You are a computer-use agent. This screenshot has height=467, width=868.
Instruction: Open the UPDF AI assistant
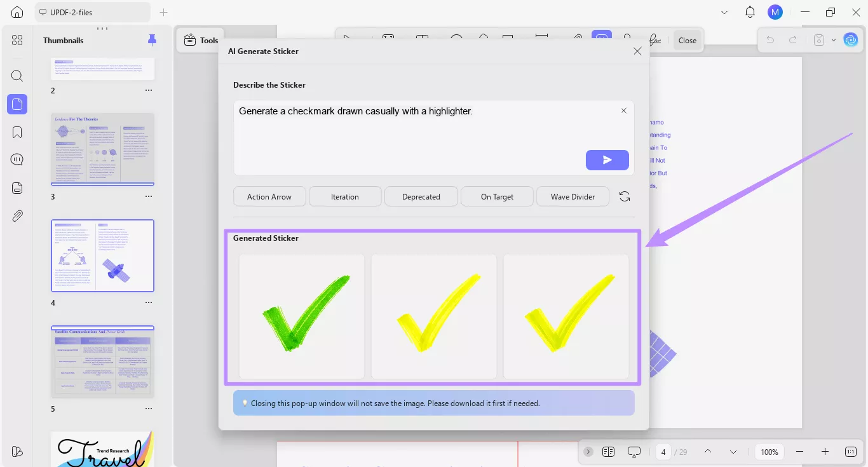pos(850,40)
